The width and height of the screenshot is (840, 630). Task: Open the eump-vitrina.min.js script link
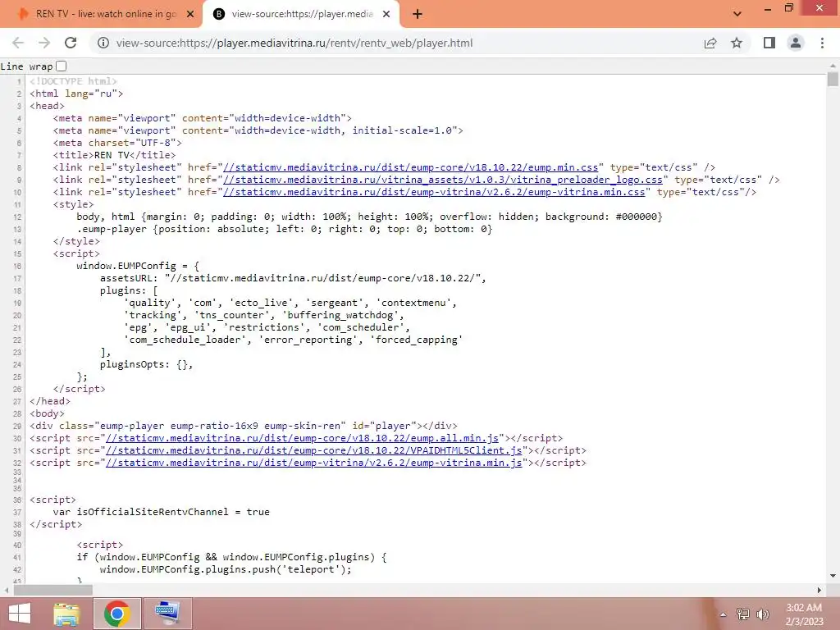[x=314, y=463]
